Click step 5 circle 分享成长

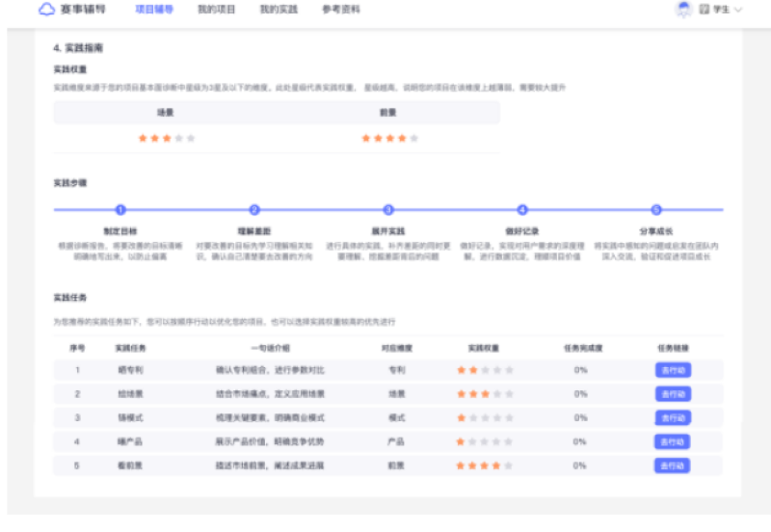(656, 209)
